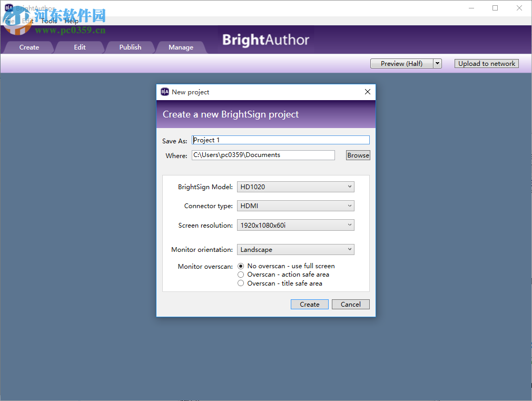The image size is (532, 401).
Task: Switch to the Manage tab
Action: tap(181, 47)
